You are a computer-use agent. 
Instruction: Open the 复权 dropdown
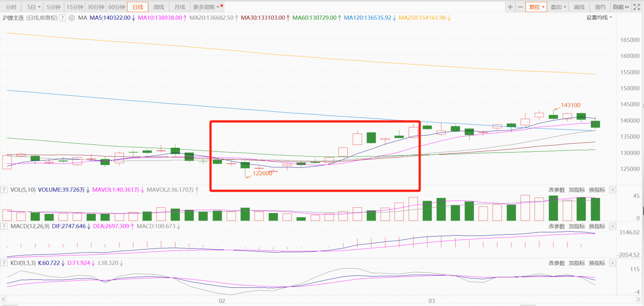coord(537,7)
